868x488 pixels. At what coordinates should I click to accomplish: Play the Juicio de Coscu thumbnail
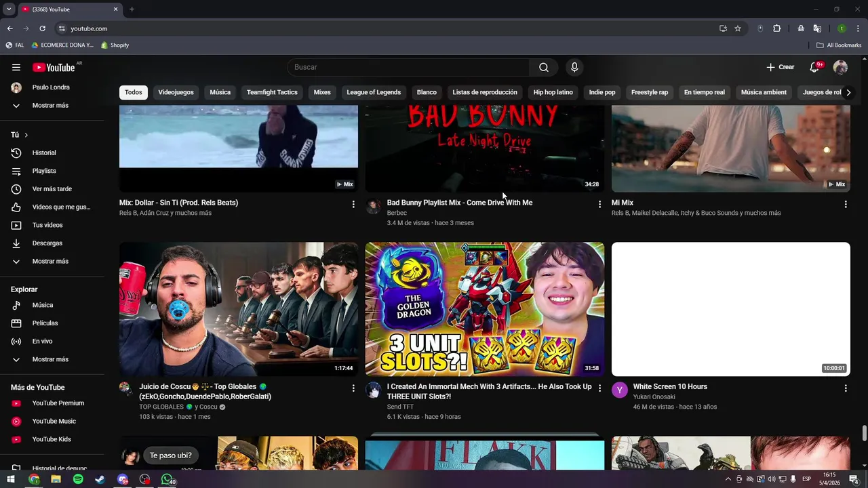[239, 309]
